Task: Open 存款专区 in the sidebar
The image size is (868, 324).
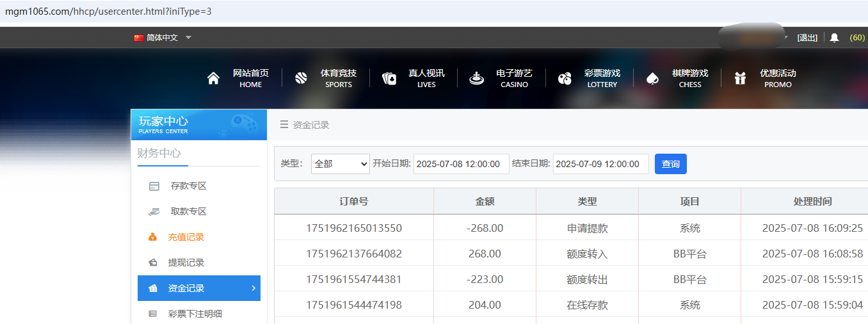Action: click(188, 186)
